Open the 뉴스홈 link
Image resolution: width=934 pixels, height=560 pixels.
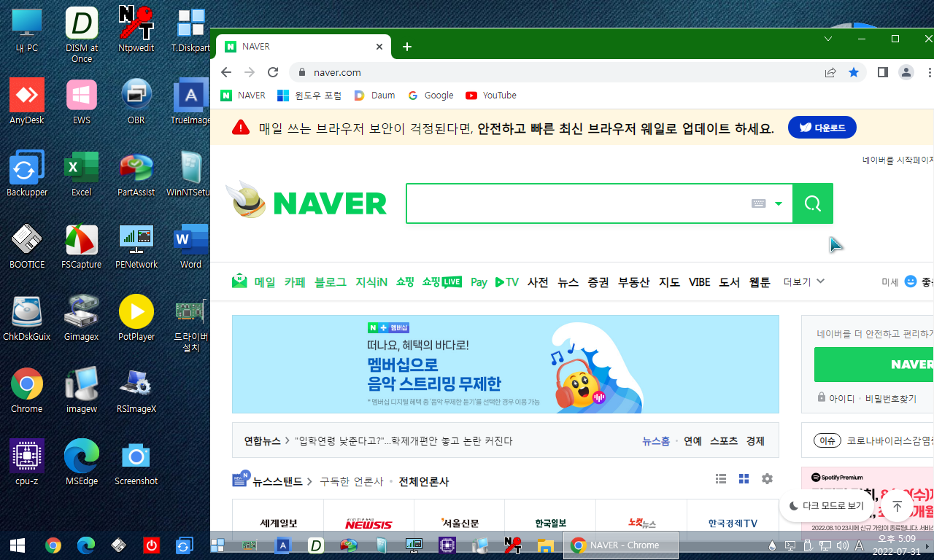[656, 441]
